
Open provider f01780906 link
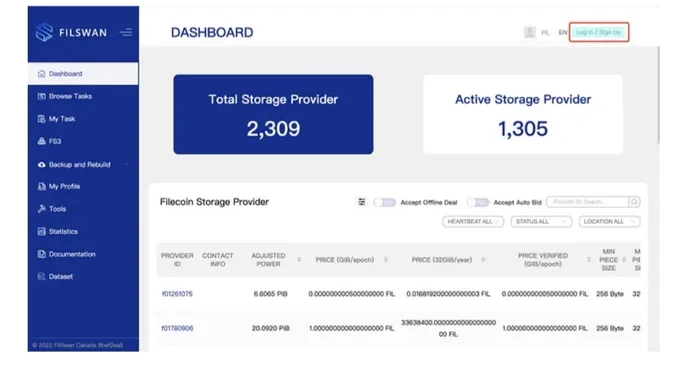[x=177, y=328]
